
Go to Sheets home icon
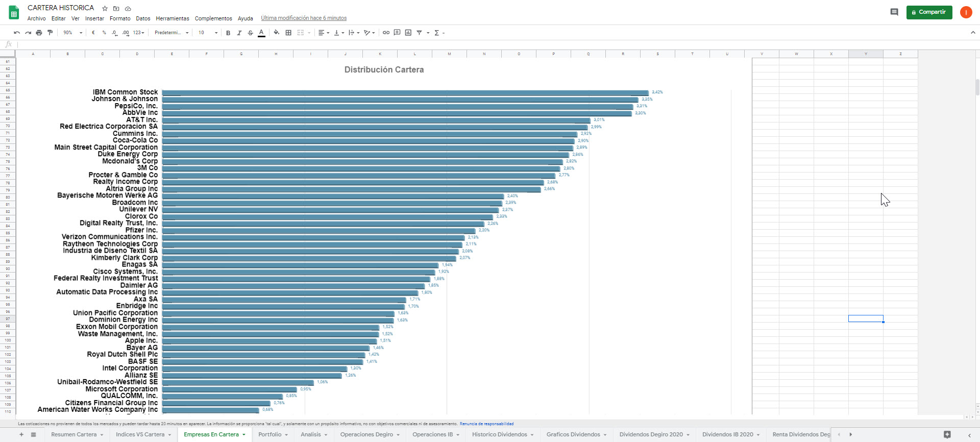14,12
